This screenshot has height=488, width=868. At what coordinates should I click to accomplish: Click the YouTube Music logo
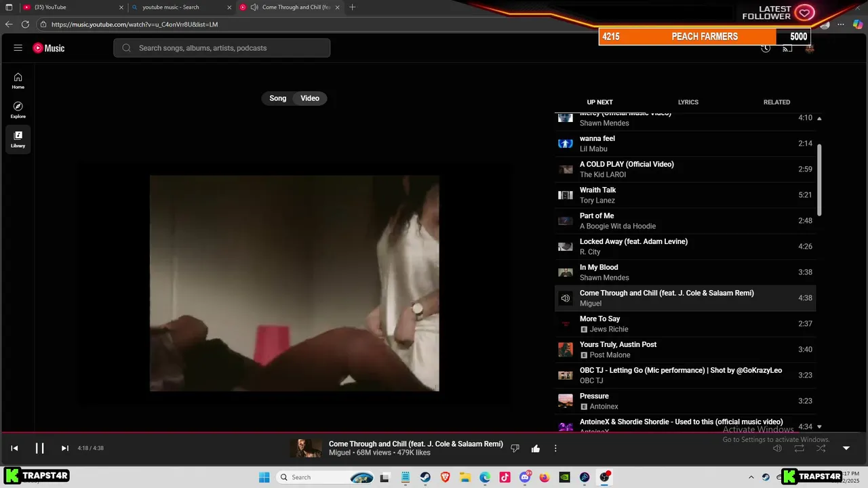[x=49, y=48]
